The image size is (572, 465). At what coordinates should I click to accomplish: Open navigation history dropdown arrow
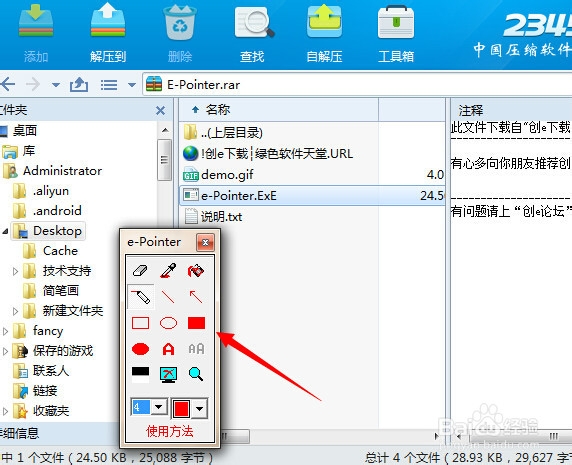(56, 85)
